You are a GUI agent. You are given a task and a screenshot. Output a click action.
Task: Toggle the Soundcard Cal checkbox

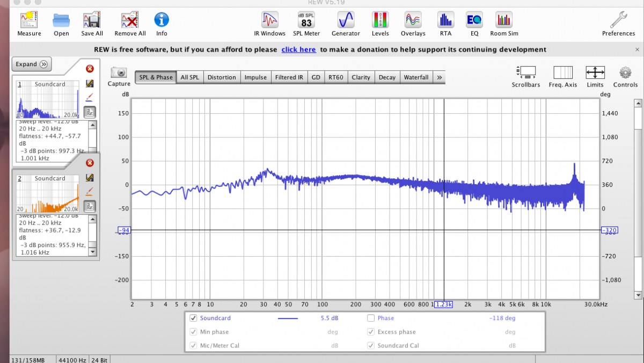[371, 346]
